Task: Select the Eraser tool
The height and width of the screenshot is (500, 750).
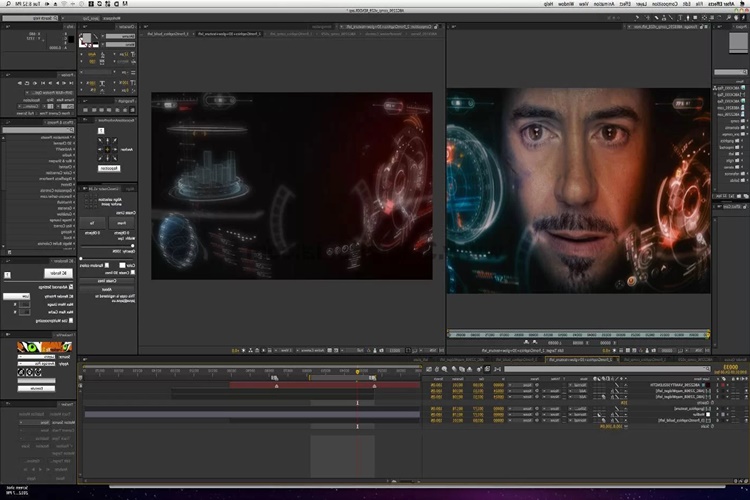Action: click(x=656, y=18)
